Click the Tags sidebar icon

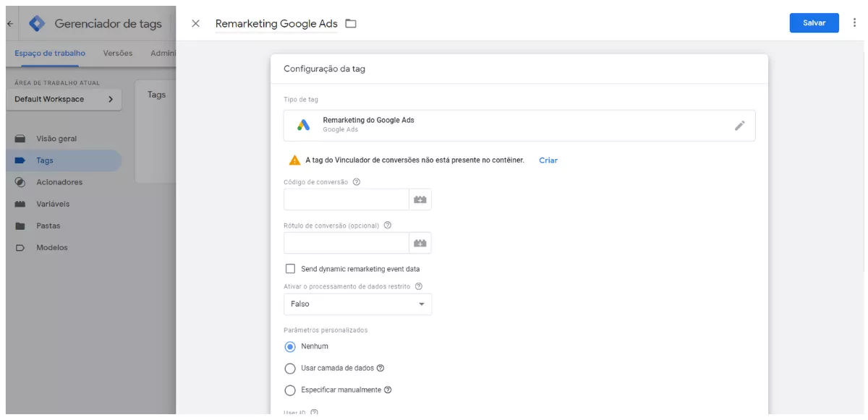[20, 160]
